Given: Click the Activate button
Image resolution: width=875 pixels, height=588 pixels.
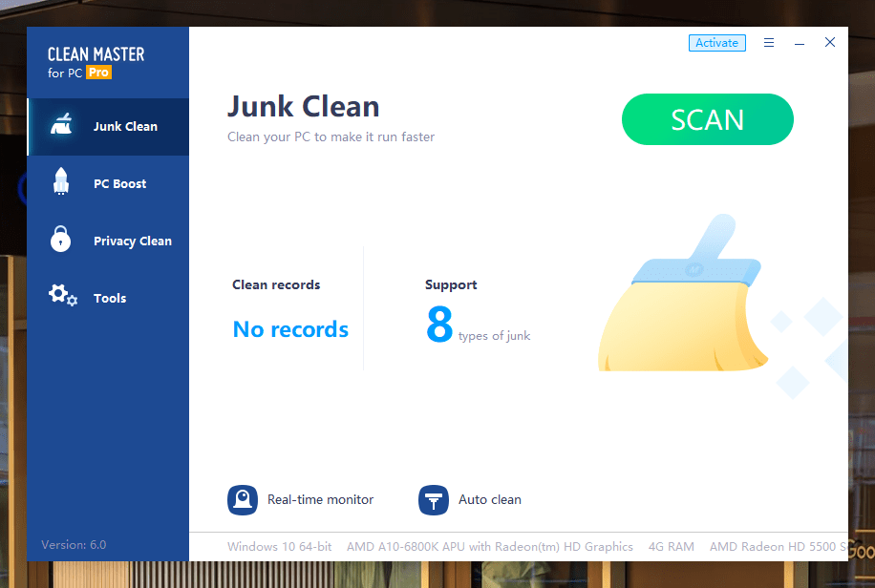Looking at the screenshot, I should click(716, 42).
